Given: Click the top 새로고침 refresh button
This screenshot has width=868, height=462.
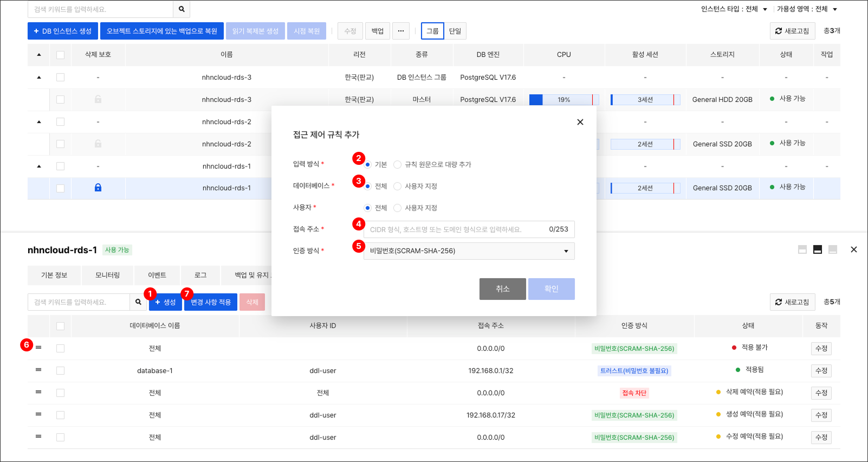Looking at the screenshot, I should pyautogui.click(x=792, y=31).
